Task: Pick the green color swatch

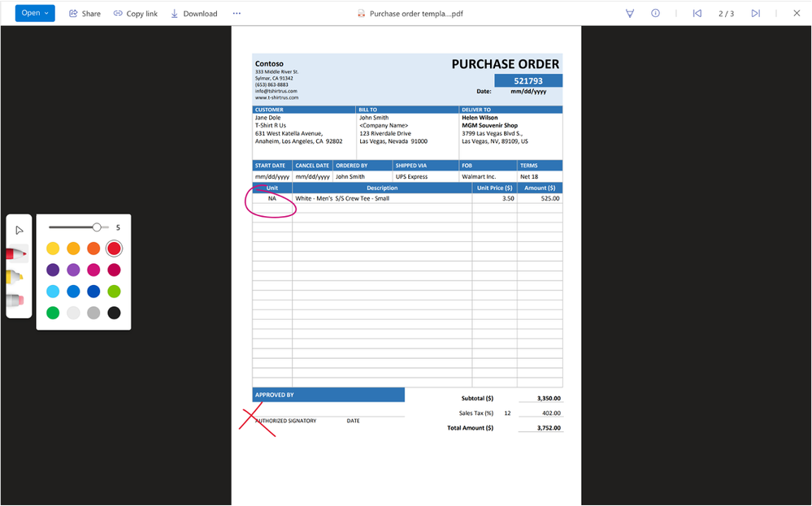Action: [53, 313]
